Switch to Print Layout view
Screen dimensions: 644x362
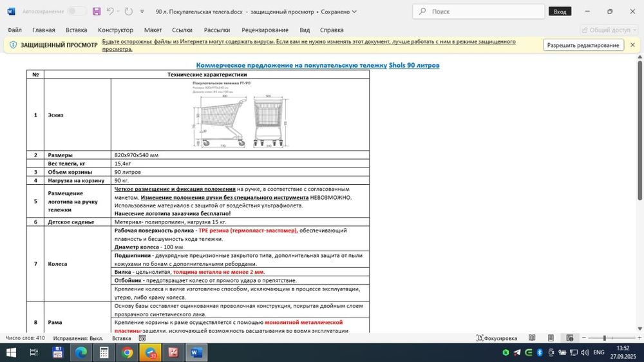[x=551, y=338]
